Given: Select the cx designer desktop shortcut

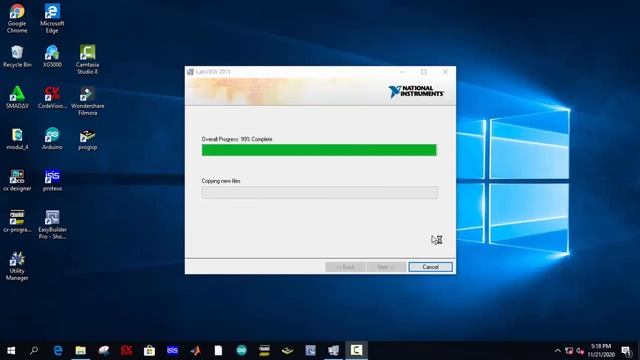Looking at the screenshot, I should coord(17,180).
